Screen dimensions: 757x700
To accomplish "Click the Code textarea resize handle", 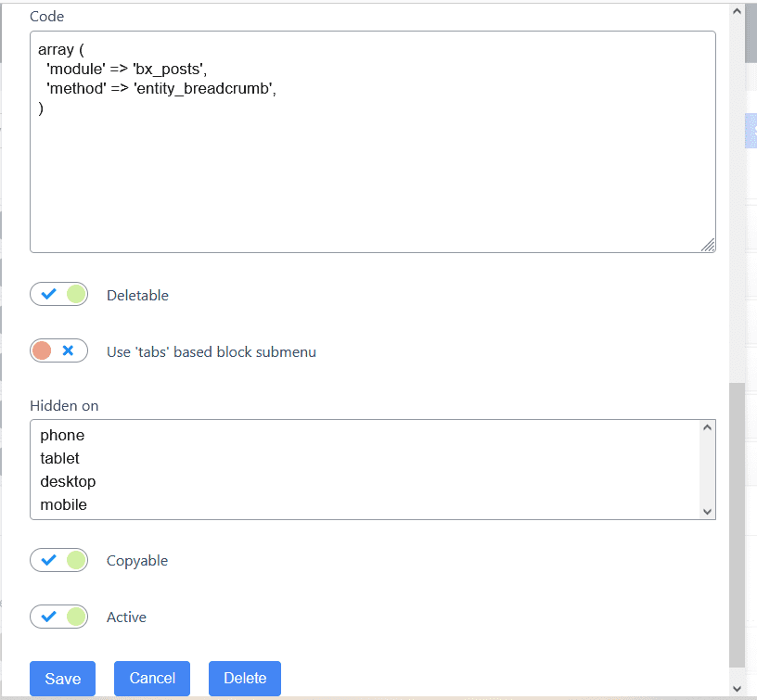I will click(x=708, y=245).
